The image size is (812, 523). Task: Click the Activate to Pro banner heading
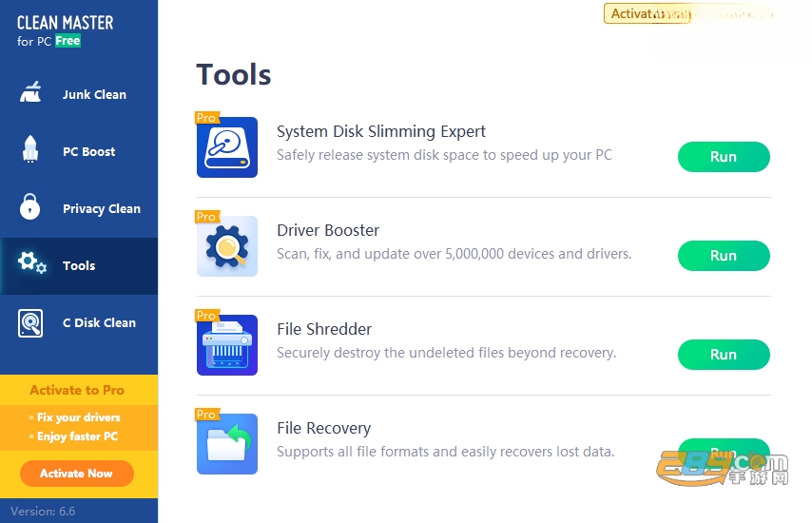[x=77, y=390]
